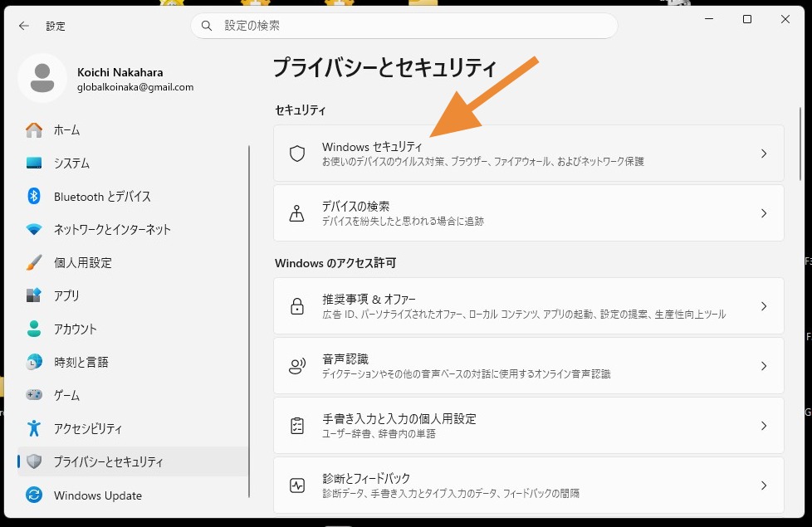Select 時刻と言語 in sidebar

click(81, 362)
